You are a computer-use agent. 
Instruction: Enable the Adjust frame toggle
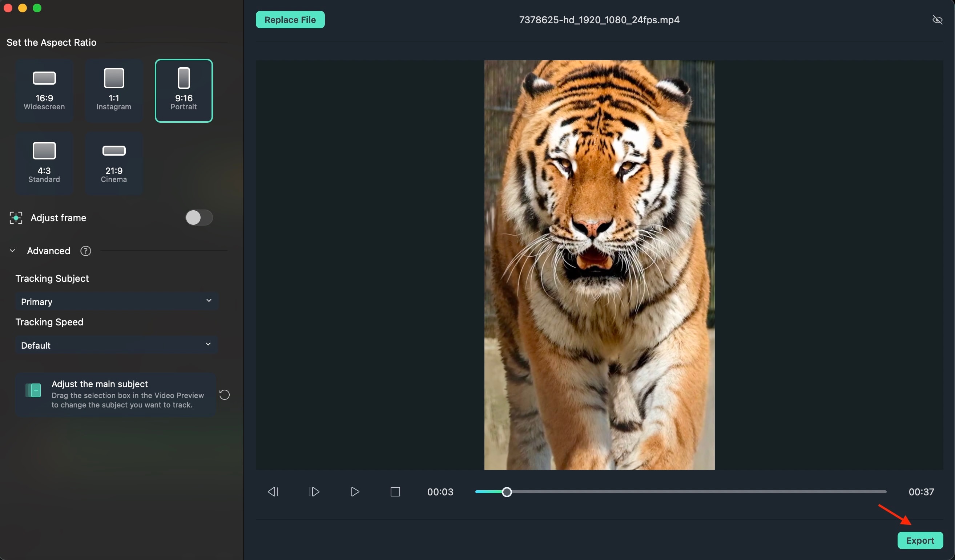click(198, 217)
